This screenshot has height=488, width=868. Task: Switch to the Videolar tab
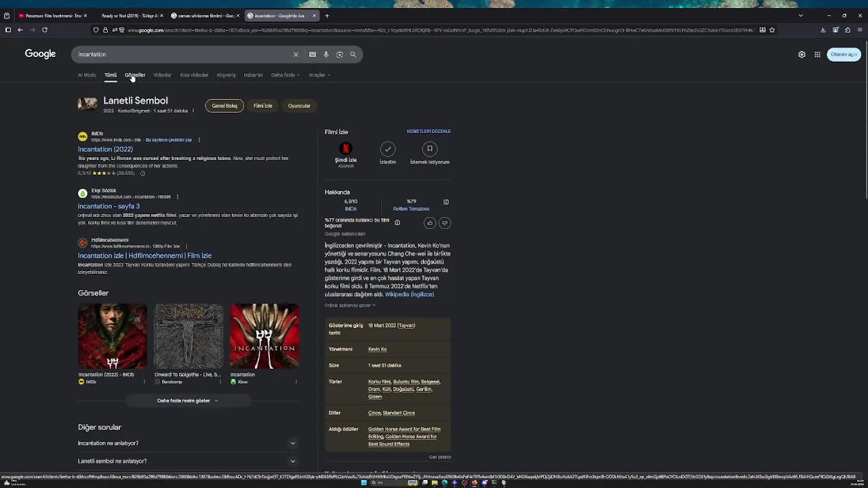pos(162,75)
